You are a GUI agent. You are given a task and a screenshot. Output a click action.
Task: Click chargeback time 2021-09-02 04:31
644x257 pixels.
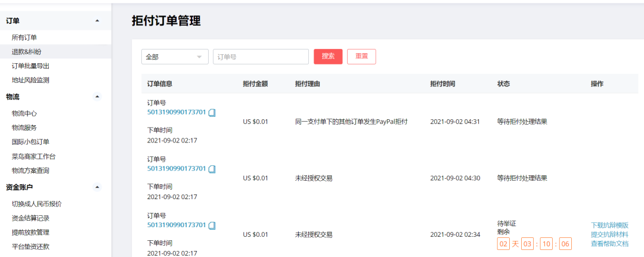coord(456,122)
